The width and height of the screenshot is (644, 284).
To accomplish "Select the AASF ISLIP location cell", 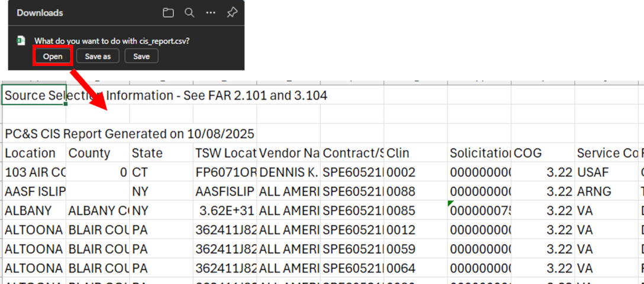I will 34,191.
